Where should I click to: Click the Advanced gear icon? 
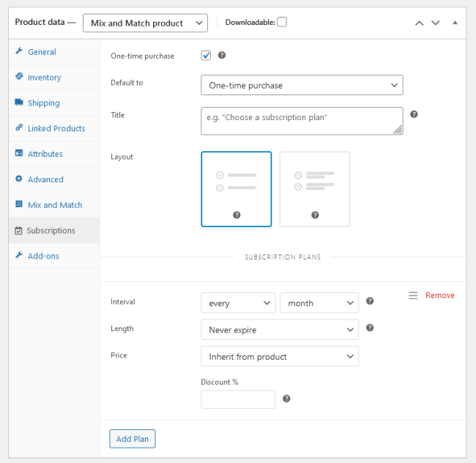coord(19,179)
